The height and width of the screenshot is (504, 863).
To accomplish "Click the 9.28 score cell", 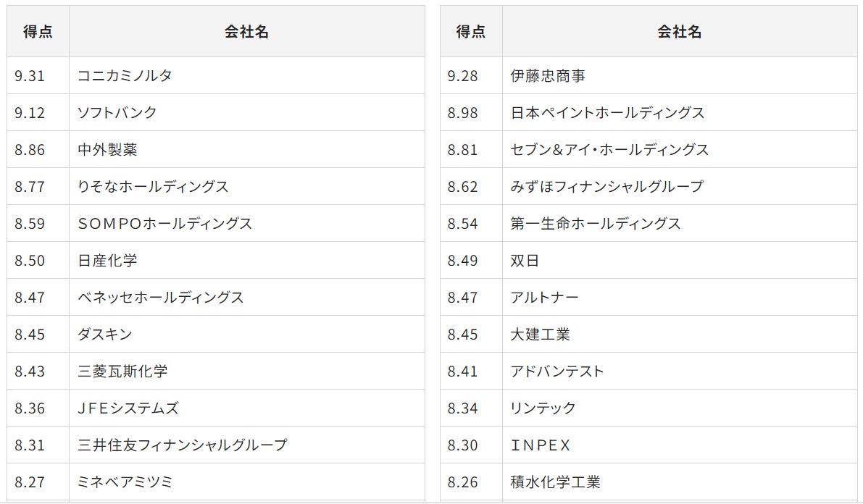I will tap(462, 75).
